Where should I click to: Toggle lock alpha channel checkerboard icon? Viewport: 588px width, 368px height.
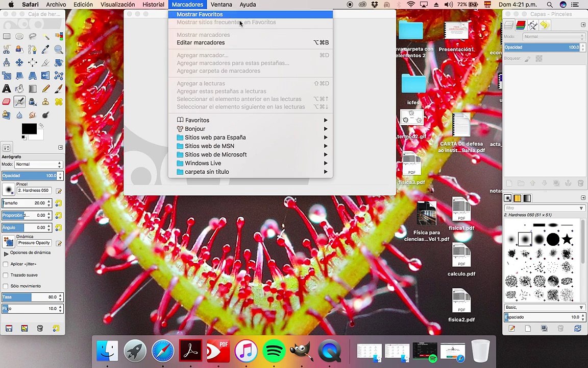click(x=539, y=59)
